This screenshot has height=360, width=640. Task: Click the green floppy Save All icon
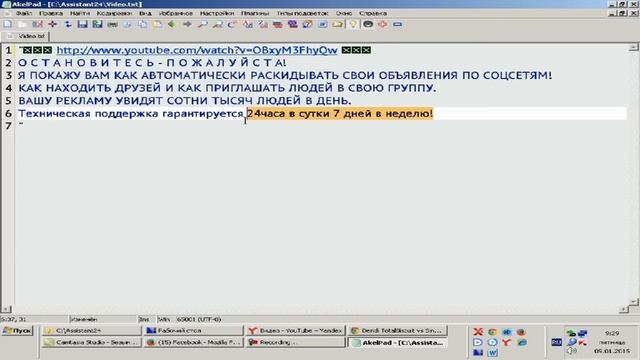click(98, 24)
